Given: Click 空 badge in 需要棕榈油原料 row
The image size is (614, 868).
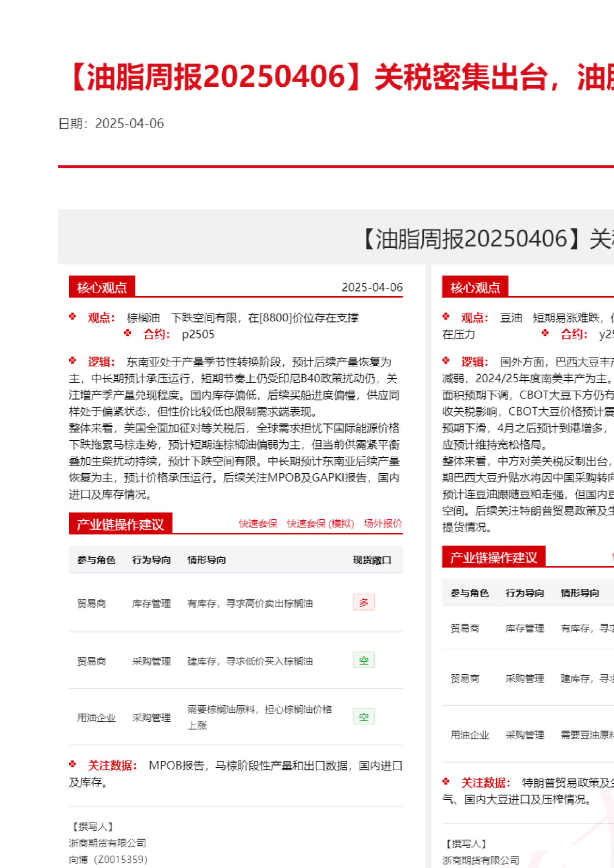Looking at the screenshot, I should pyautogui.click(x=364, y=717).
